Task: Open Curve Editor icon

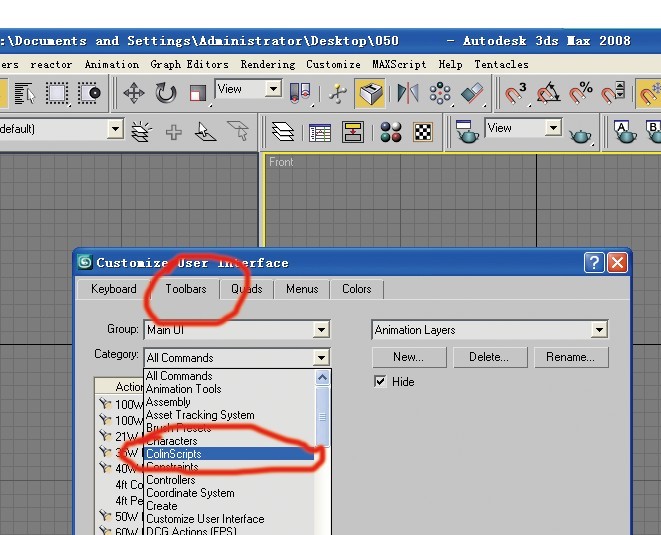Action: (320, 132)
